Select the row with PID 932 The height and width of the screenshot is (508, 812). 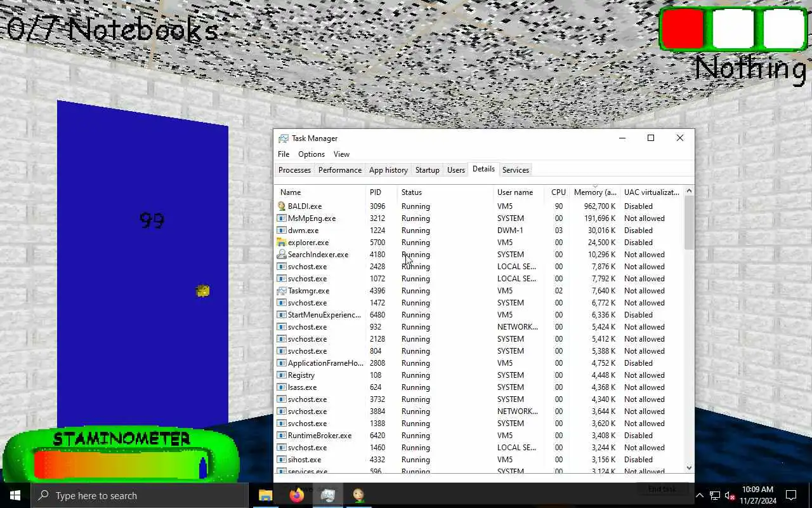click(x=480, y=327)
